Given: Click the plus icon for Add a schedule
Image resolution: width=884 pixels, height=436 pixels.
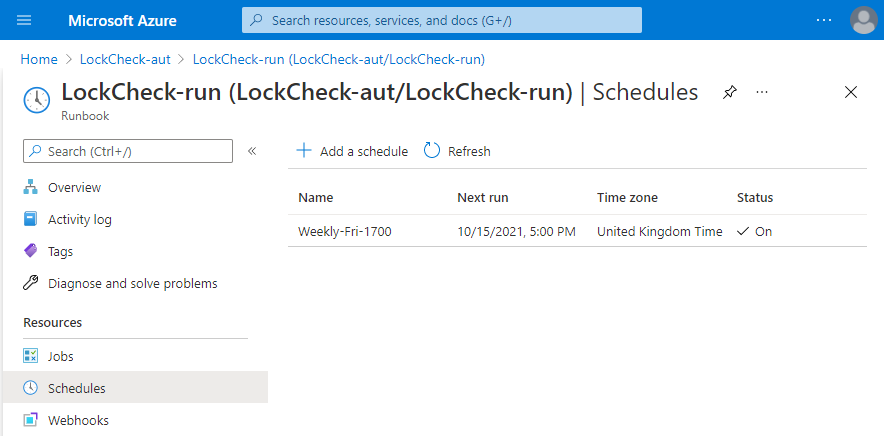Looking at the screenshot, I should tap(304, 151).
